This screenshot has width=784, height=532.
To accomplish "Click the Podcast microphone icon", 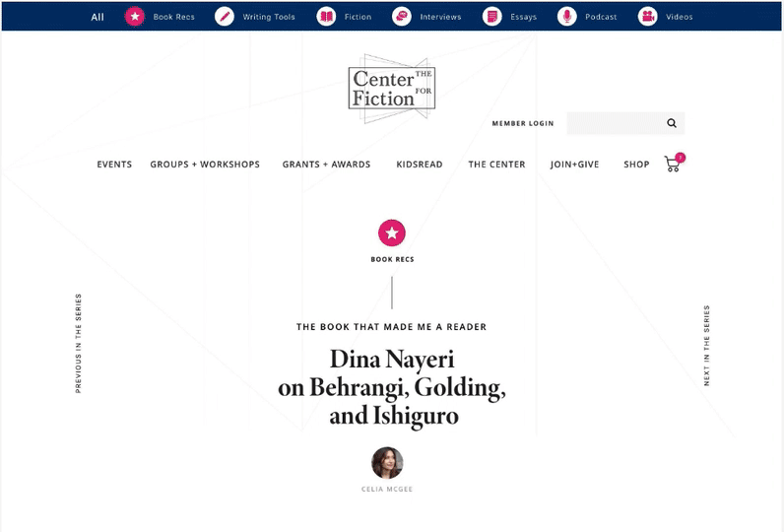I will pos(567,17).
